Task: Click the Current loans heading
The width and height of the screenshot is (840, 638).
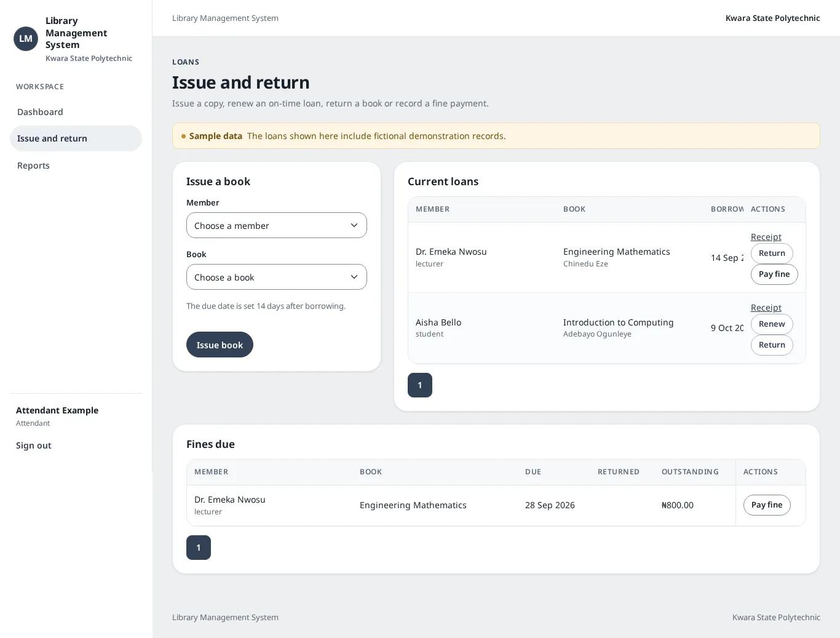Action: pos(443,181)
